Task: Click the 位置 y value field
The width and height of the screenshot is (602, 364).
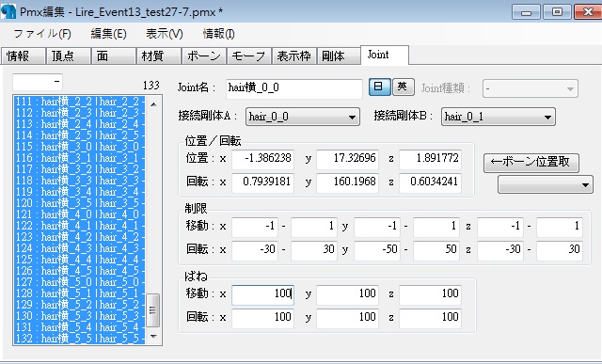Action: pyautogui.click(x=347, y=159)
